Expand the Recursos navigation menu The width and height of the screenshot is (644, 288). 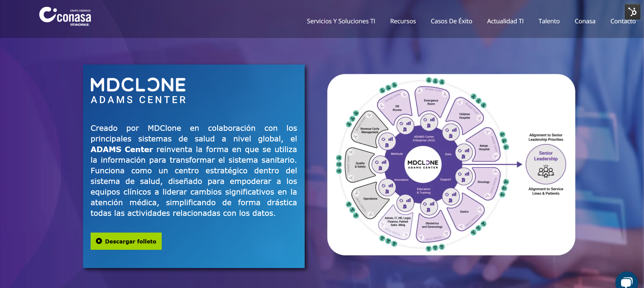click(x=403, y=21)
